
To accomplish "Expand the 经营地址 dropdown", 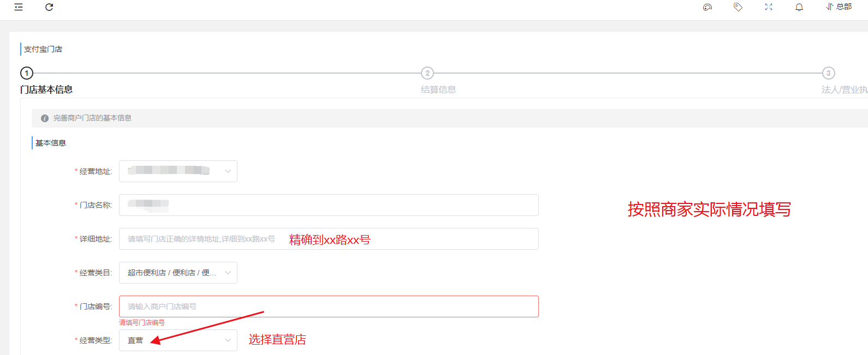I will click(178, 171).
